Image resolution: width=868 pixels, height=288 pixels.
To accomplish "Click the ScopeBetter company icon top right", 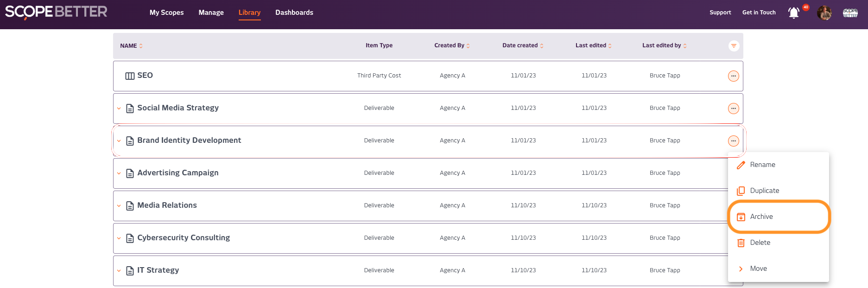I will [x=850, y=13].
